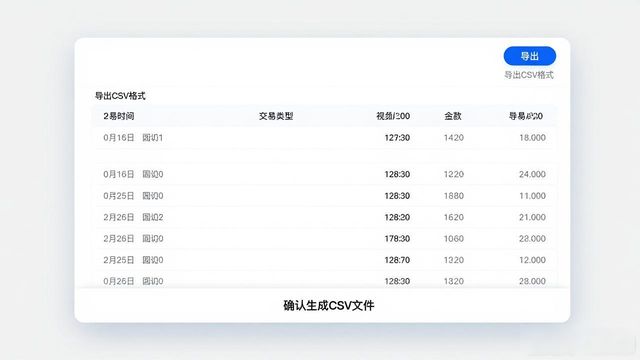Click the amount 1060
The image size is (640, 360).
pyautogui.click(x=454, y=238)
